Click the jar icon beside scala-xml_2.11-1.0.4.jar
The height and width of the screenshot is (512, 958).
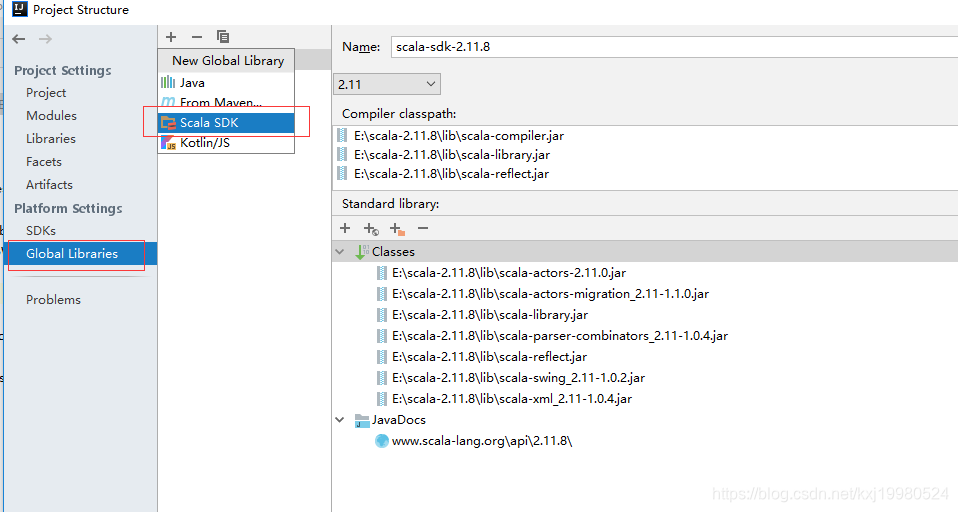tap(382, 399)
